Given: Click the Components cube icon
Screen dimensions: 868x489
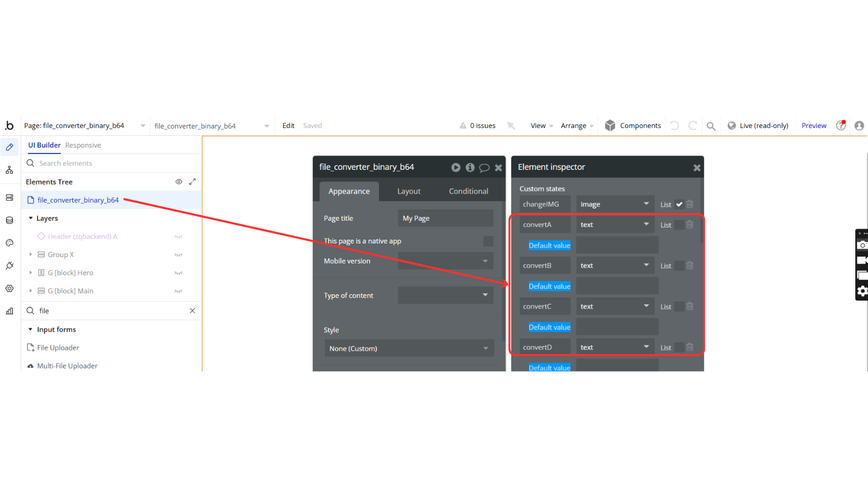Looking at the screenshot, I should point(610,125).
